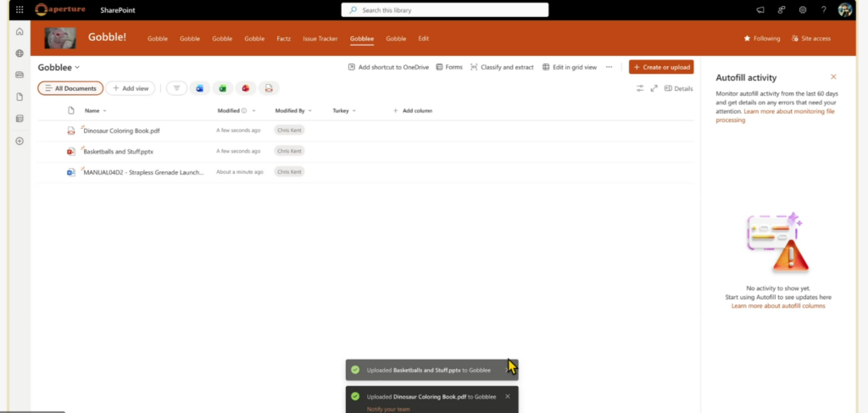The width and height of the screenshot is (868, 413).
Task: Open the view options sliders icon
Action: pyautogui.click(x=641, y=88)
